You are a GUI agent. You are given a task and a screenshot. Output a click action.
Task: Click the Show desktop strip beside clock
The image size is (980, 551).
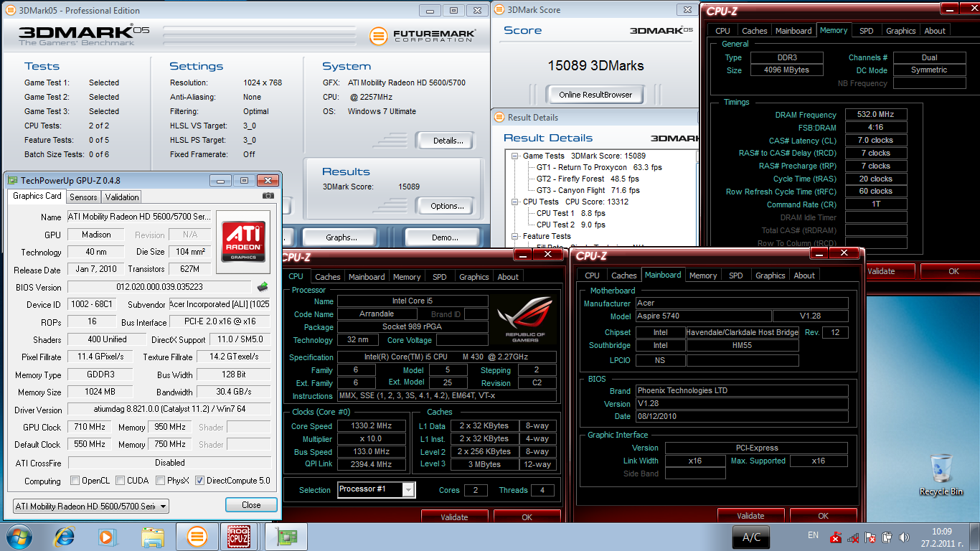(x=975, y=537)
